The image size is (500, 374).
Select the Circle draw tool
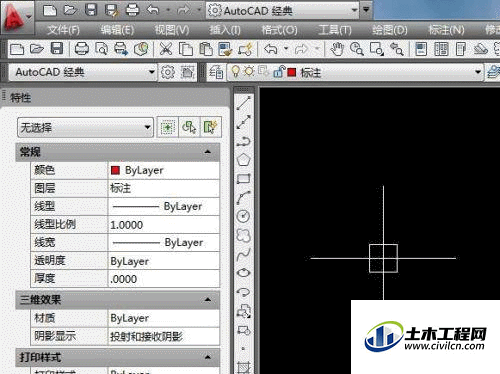tap(244, 216)
